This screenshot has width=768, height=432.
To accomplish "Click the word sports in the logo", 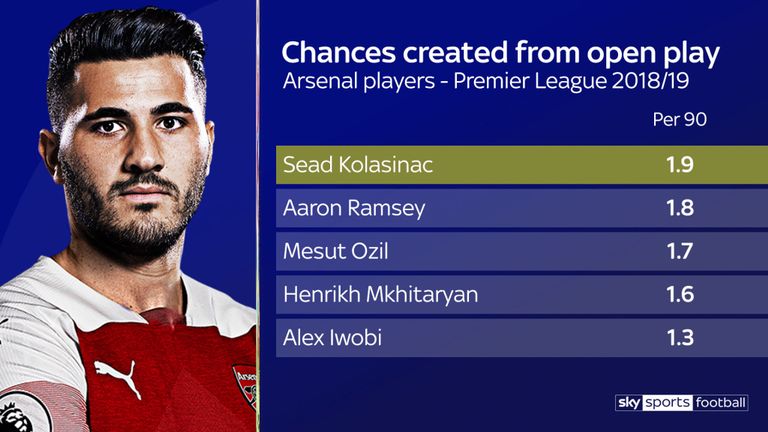I will click(x=667, y=403).
